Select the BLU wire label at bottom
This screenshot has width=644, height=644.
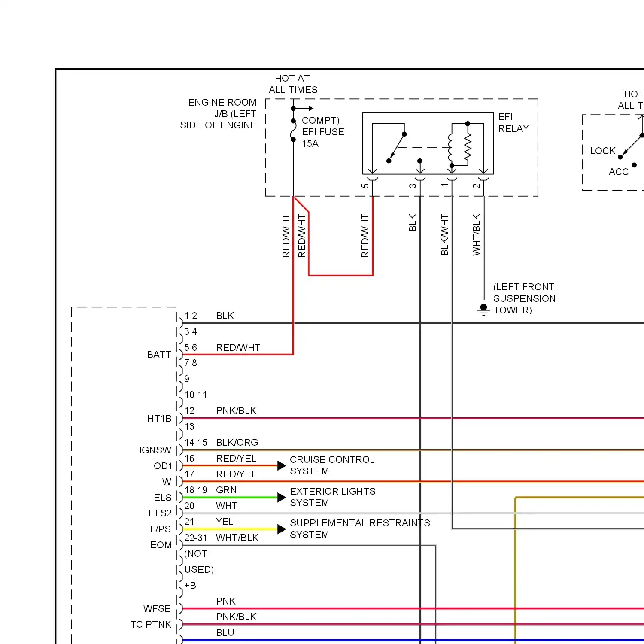(225, 632)
